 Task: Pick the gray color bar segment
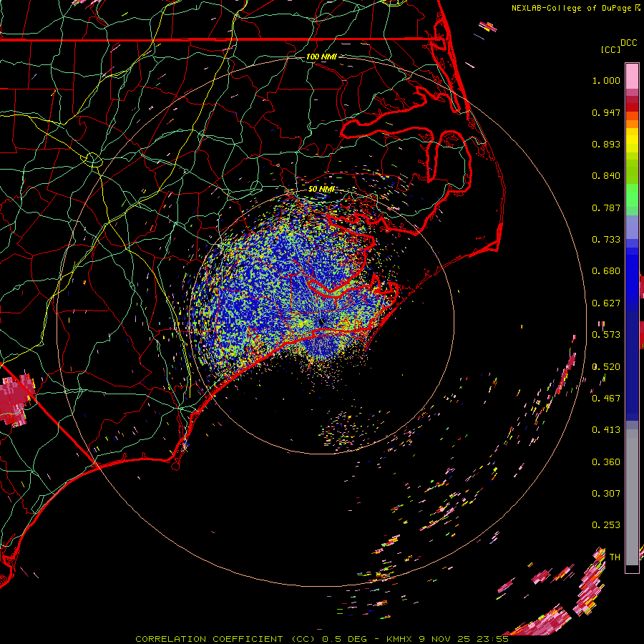[x=632, y=497]
